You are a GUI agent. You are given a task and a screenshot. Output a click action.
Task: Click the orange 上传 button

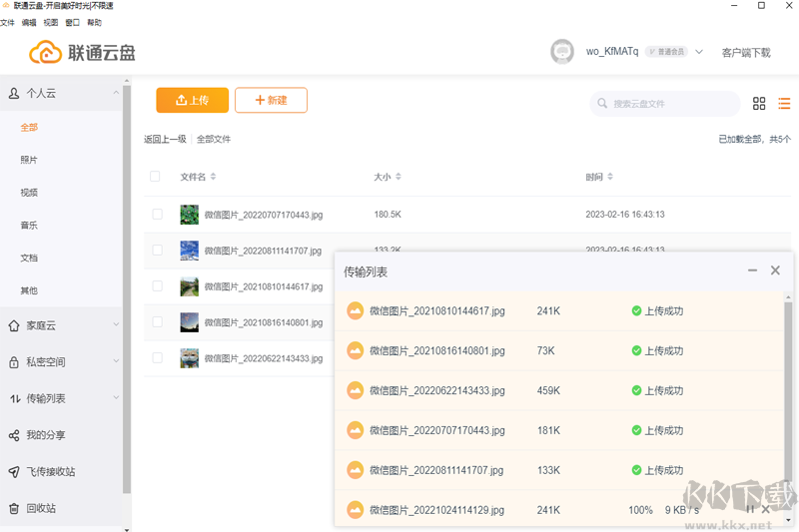click(192, 101)
